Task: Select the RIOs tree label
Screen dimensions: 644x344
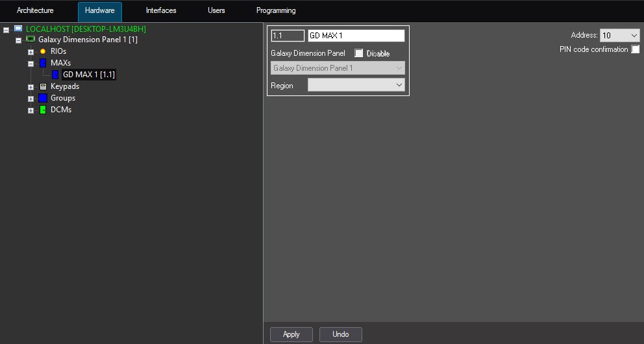Action: coord(58,51)
